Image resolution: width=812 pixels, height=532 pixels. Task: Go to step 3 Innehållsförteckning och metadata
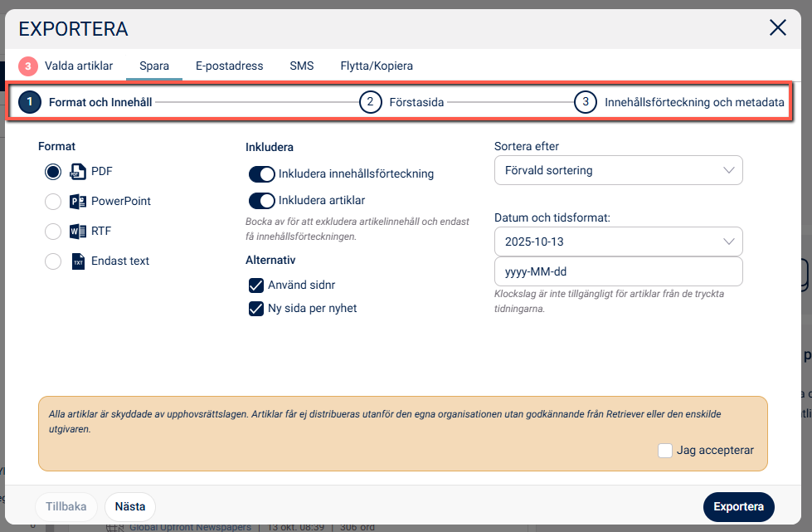click(x=679, y=102)
